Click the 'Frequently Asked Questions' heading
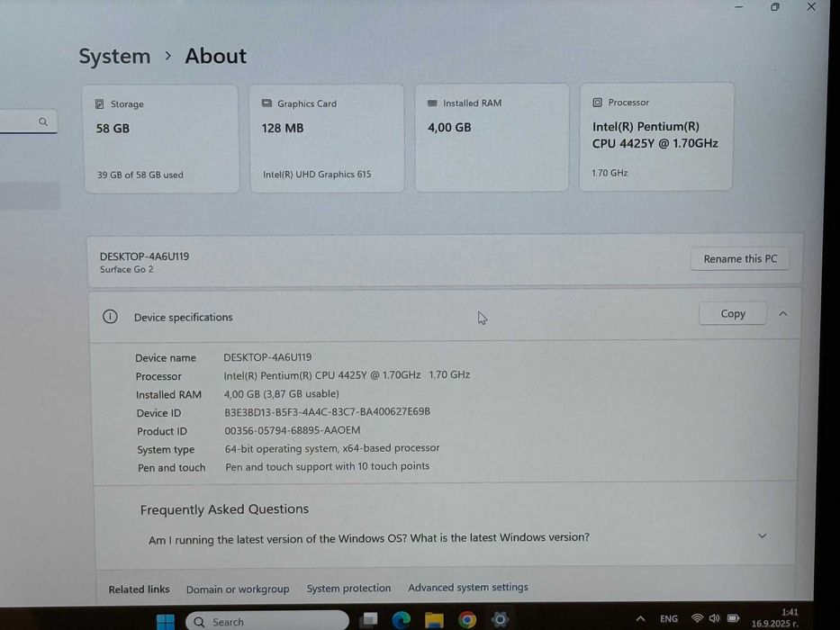 pyautogui.click(x=224, y=508)
